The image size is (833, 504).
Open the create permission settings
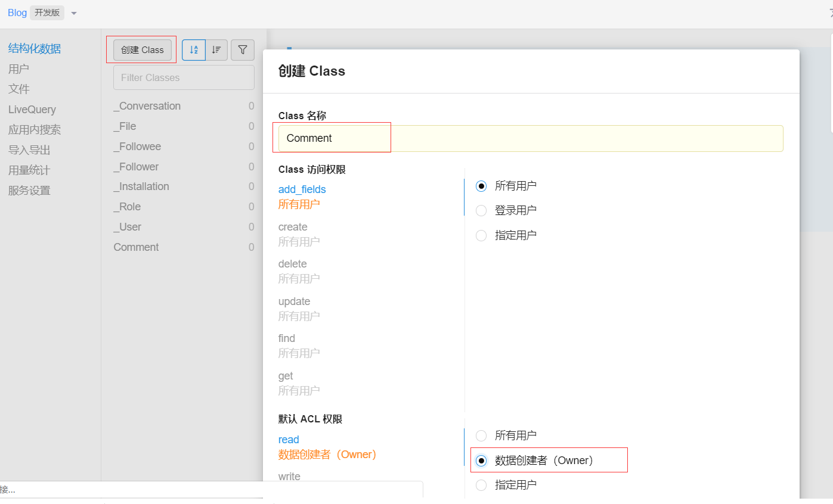point(293,227)
